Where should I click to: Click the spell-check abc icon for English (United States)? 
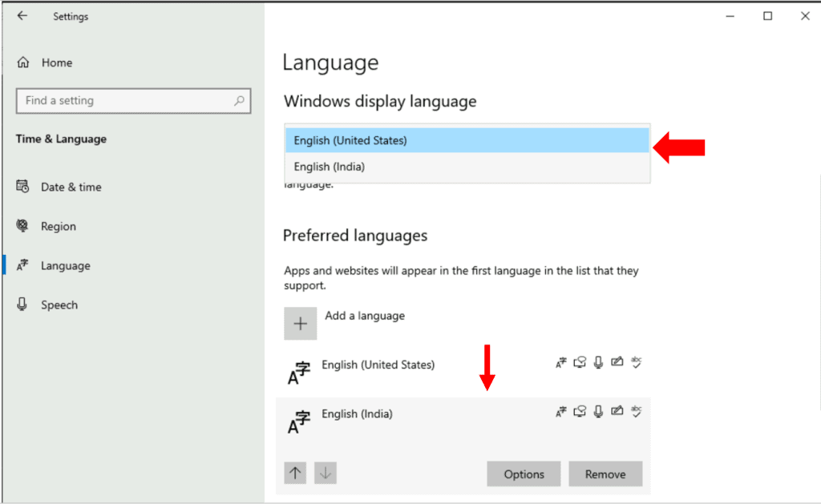coord(637,363)
